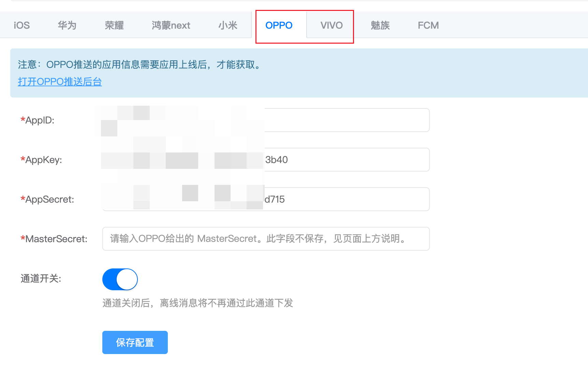Click the 通道开关 label text
Viewport: 588px width, 367px height.
tap(41, 278)
